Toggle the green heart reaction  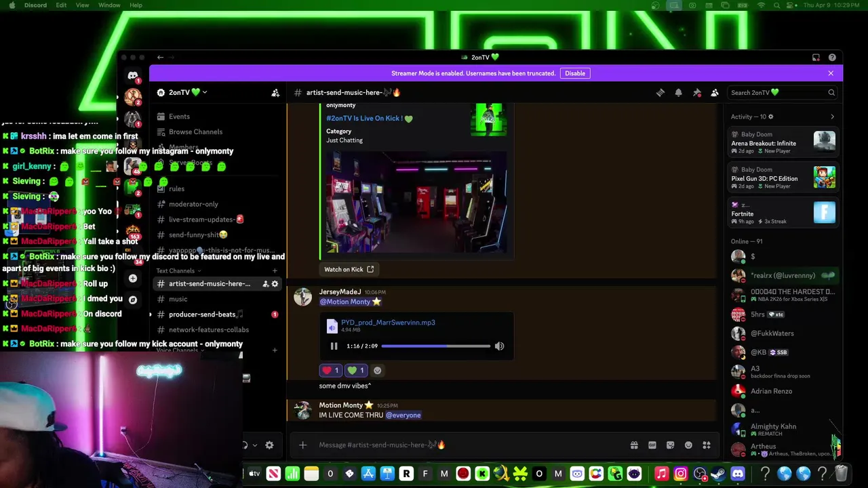click(x=355, y=370)
